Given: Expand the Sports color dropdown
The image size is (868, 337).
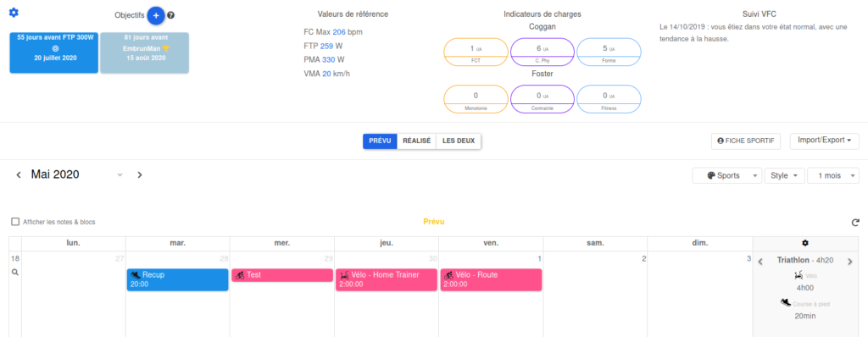Looking at the screenshot, I should (726, 176).
